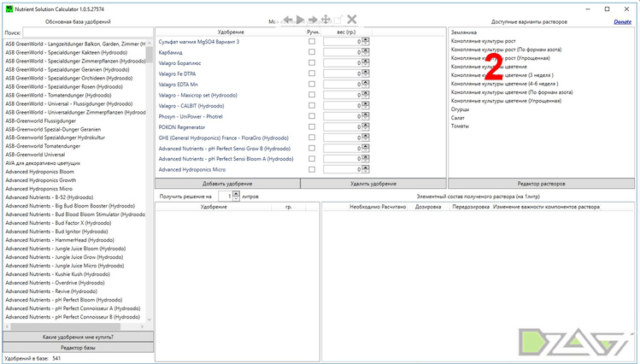Increase weight stepper for Сульфат магния MgSO4
This screenshot has height=364, width=640.
(x=366, y=39)
